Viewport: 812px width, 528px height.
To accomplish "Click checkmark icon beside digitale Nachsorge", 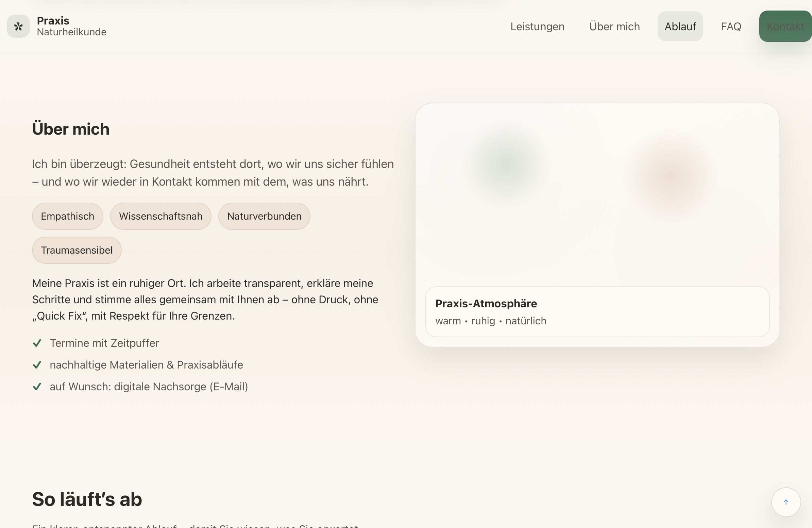I will 37,387.
